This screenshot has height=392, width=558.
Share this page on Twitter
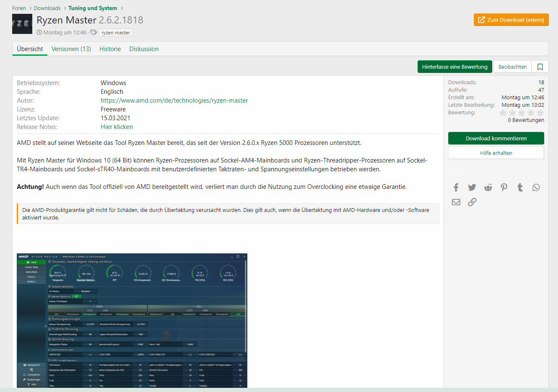(472, 188)
